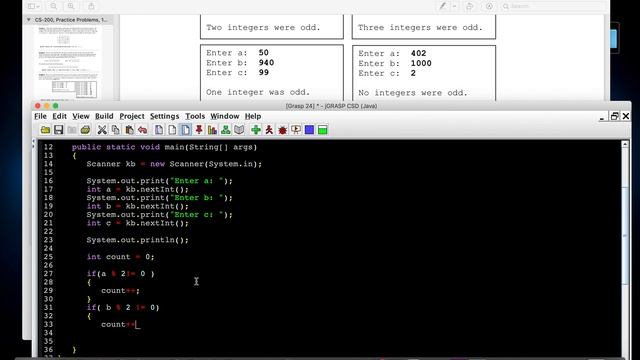Open the Edit menu

point(60,116)
